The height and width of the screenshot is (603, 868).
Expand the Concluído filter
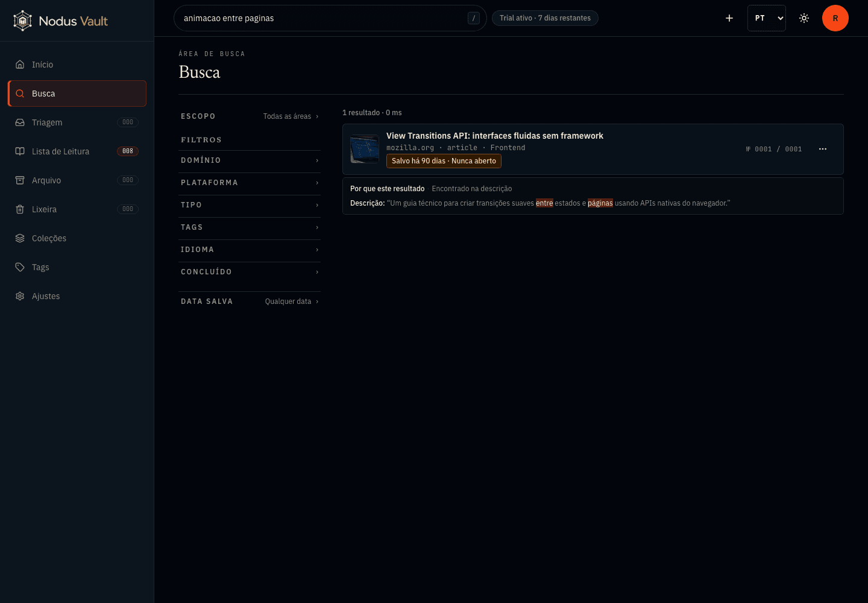pos(250,272)
